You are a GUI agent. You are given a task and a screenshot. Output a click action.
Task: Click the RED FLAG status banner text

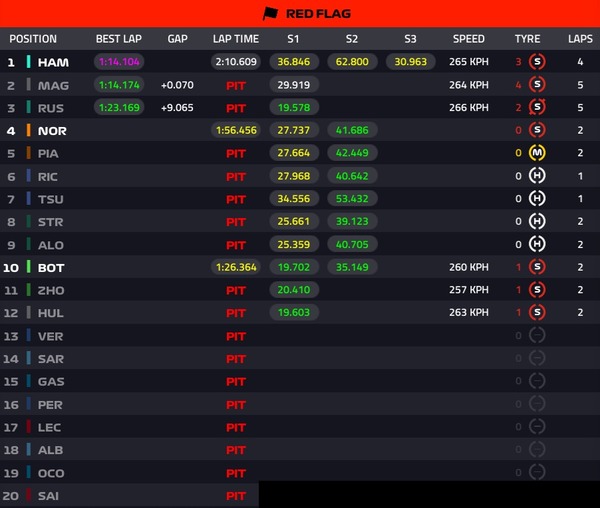click(318, 14)
